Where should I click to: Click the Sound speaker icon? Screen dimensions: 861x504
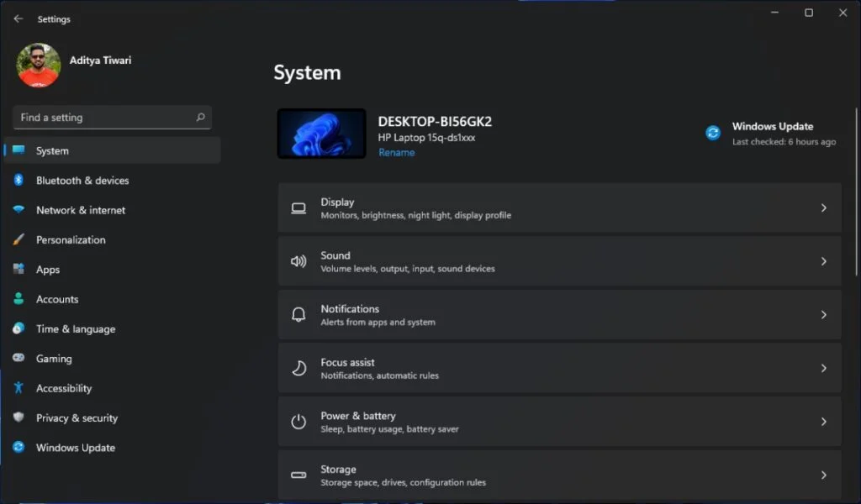click(x=298, y=261)
